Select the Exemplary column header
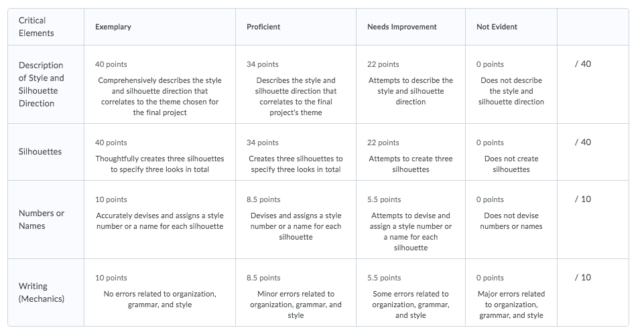 click(x=113, y=27)
